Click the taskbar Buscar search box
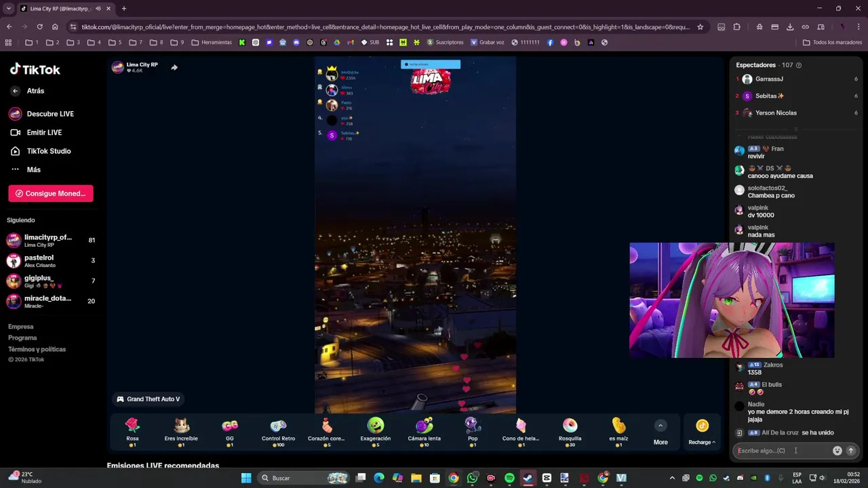The width and height of the screenshot is (868, 488). (304, 478)
